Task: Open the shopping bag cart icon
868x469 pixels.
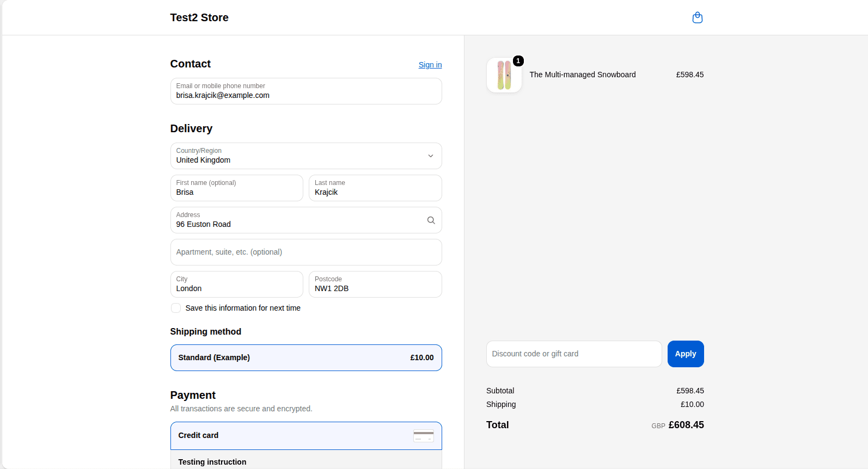Action: pos(697,18)
